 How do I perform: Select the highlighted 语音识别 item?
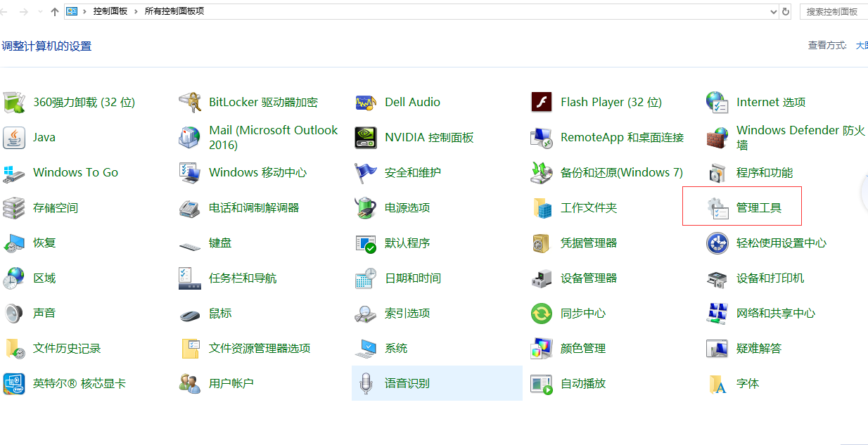point(437,383)
